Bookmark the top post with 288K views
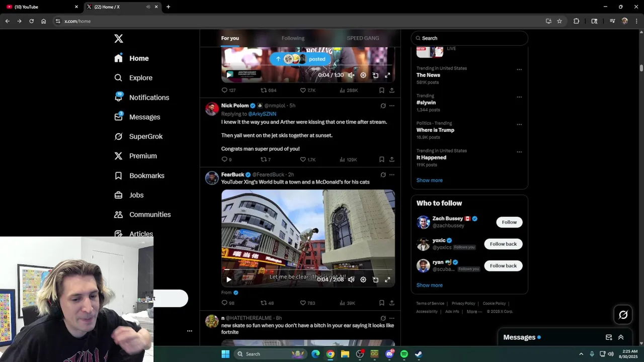The image size is (644, 362). [382, 90]
